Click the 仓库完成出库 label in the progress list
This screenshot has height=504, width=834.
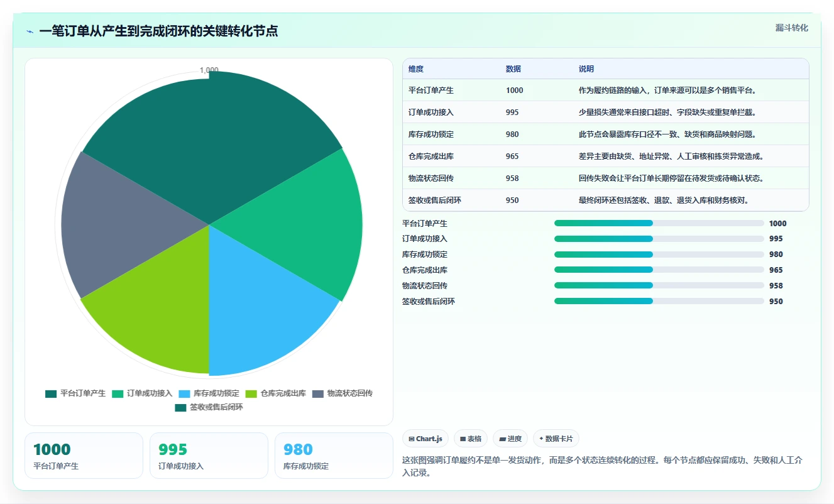[425, 270]
